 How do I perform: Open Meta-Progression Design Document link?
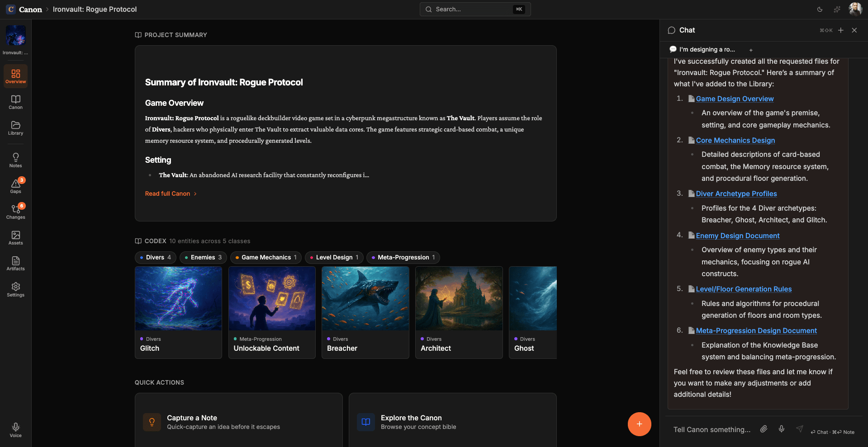tap(756, 330)
